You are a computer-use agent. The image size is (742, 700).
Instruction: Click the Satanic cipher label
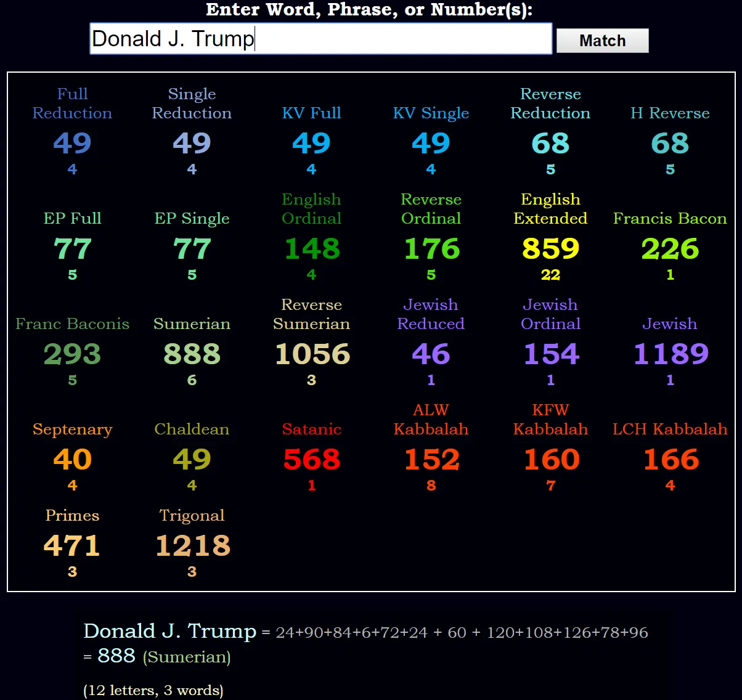(x=311, y=429)
